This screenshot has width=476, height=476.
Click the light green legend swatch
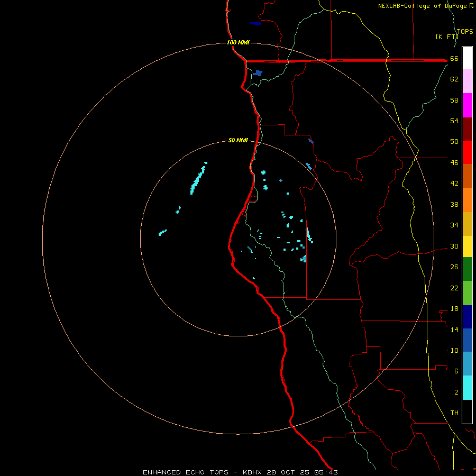[467, 293]
